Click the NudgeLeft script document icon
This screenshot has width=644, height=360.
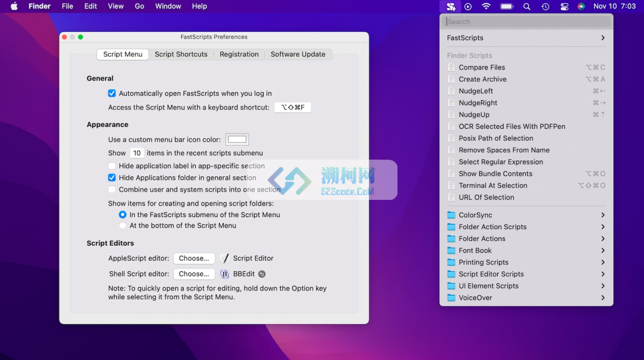pyautogui.click(x=451, y=91)
